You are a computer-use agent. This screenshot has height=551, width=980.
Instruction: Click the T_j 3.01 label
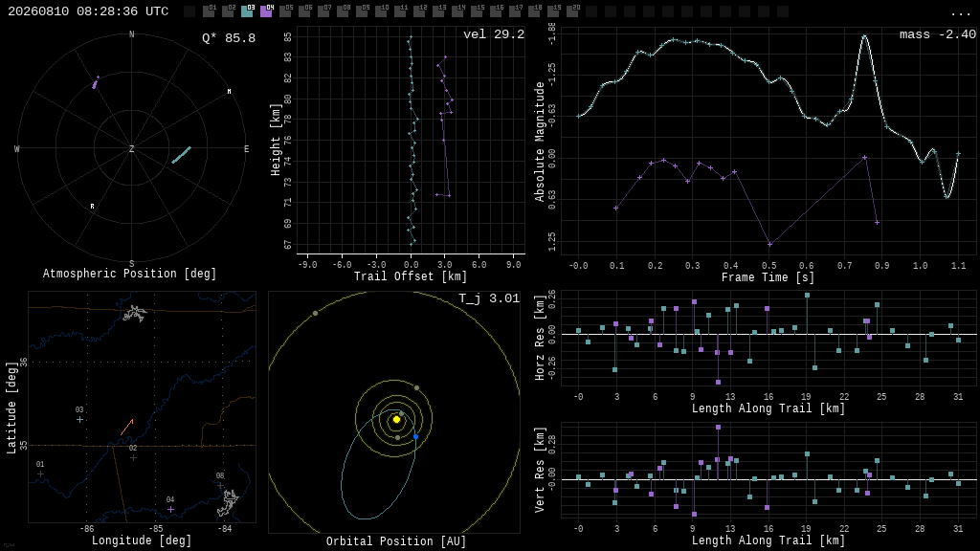coord(489,298)
